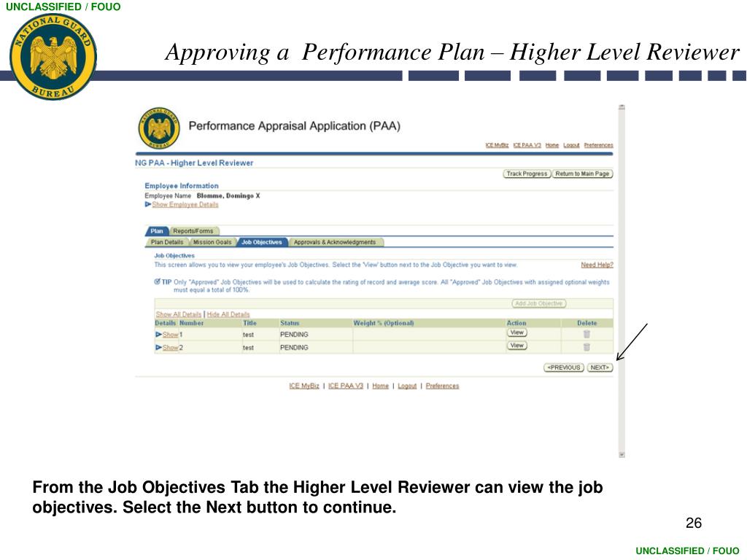
Task: Click the PREVIOUS button
Action: (x=564, y=367)
